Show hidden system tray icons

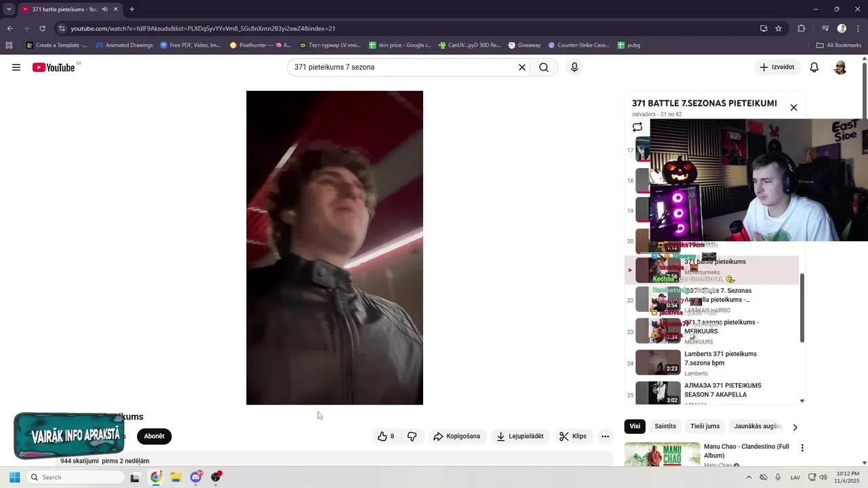click(749, 477)
